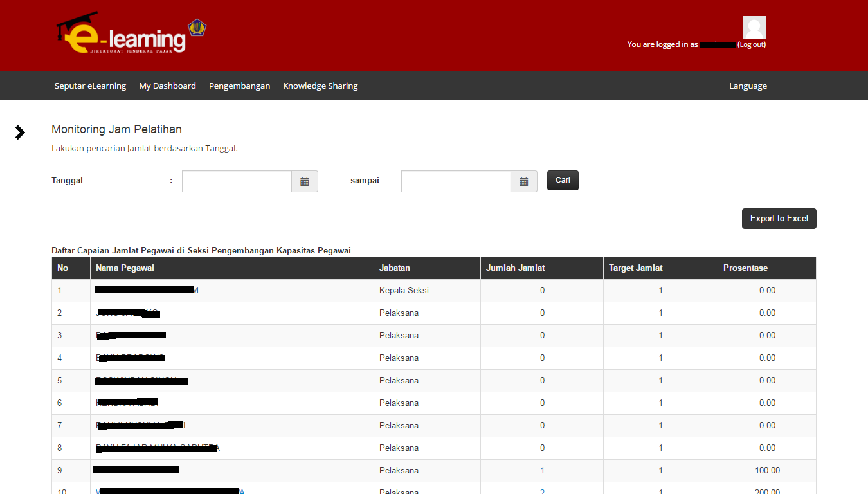This screenshot has height=494, width=868.
Task: Open the My Dashboard menu
Action: click(167, 85)
